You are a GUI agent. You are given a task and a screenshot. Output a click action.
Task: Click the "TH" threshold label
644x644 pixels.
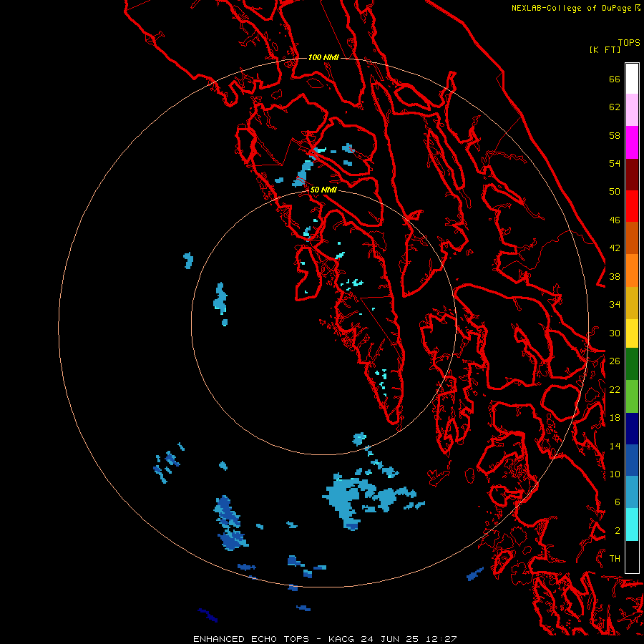(615, 558)
